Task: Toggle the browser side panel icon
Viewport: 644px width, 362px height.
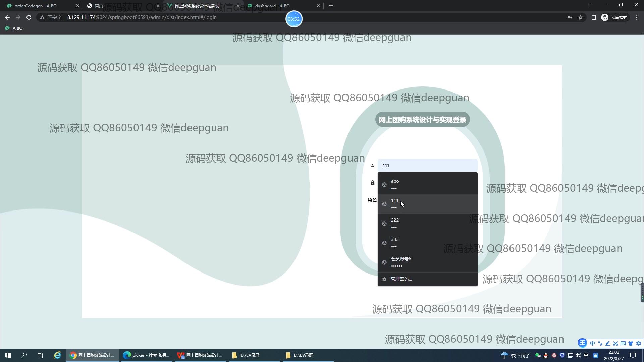Action: coord(594,17)
